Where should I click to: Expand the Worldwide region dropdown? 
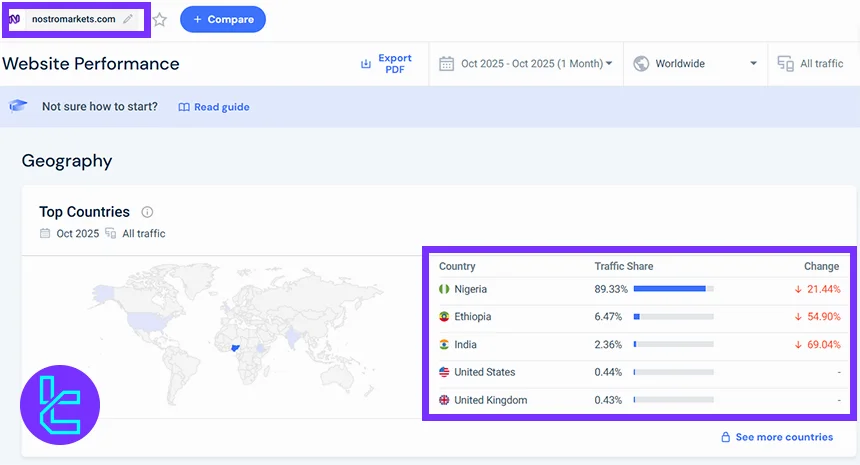(x=695, y=64)
